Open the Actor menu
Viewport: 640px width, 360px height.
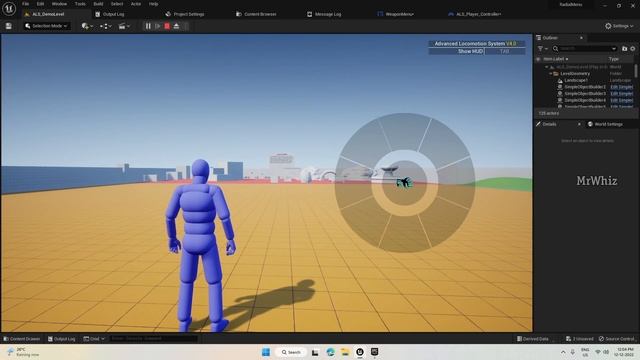coord(136,4)
